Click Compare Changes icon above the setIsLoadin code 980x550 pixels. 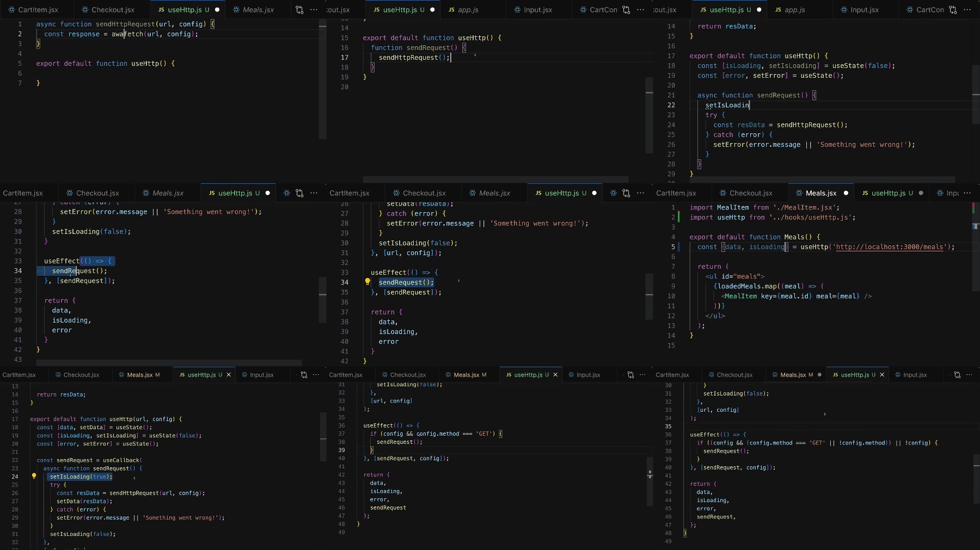tap(953, 10)
